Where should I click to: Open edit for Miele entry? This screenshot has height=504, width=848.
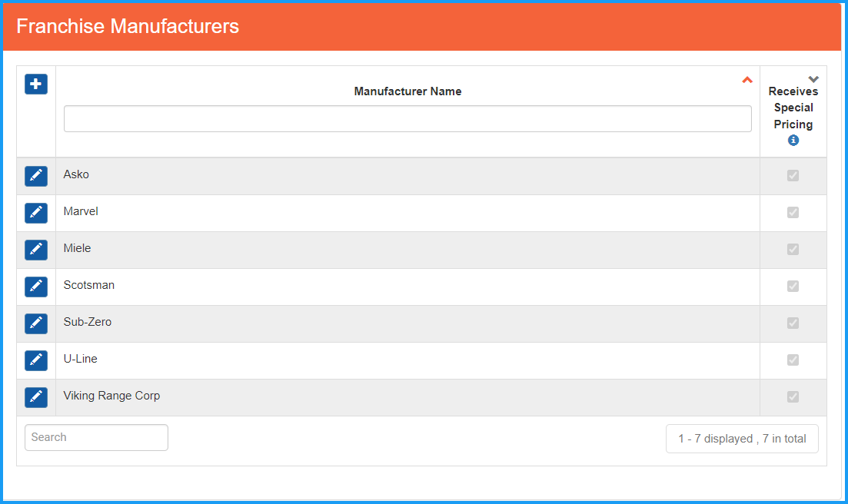[x=36, y=250]
